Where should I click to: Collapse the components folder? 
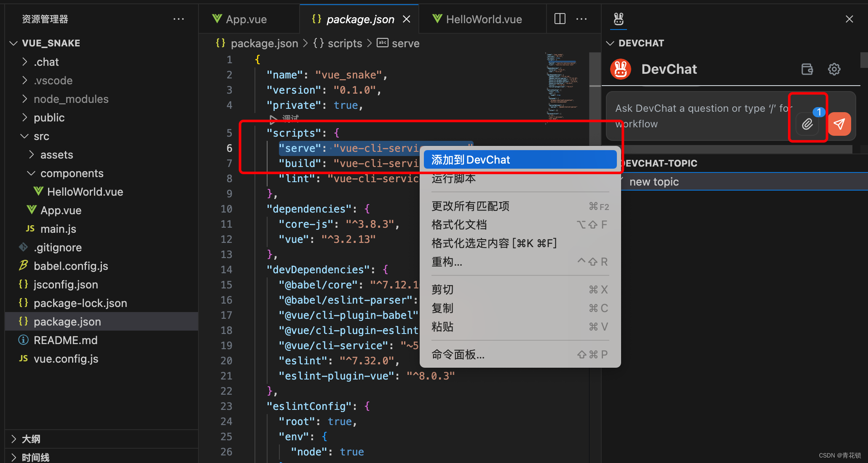coord(31,173)
